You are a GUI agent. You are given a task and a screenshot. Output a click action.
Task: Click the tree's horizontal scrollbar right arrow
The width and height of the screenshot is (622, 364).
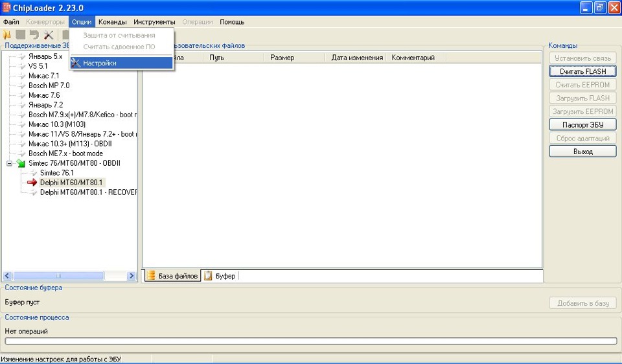[132, 275]
